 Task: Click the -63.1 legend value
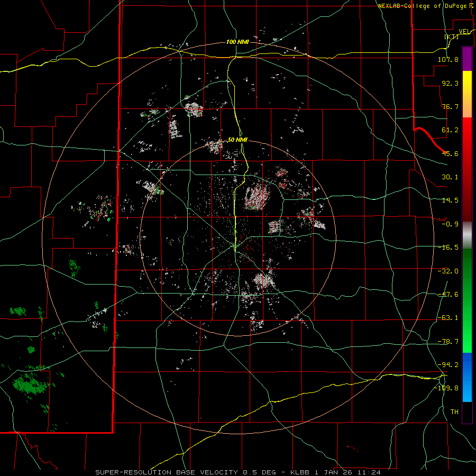click(448, 318)
